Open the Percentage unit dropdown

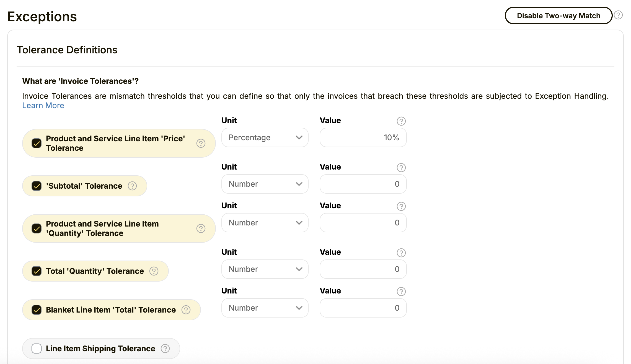pyautogui.click(x=265, y=137)
